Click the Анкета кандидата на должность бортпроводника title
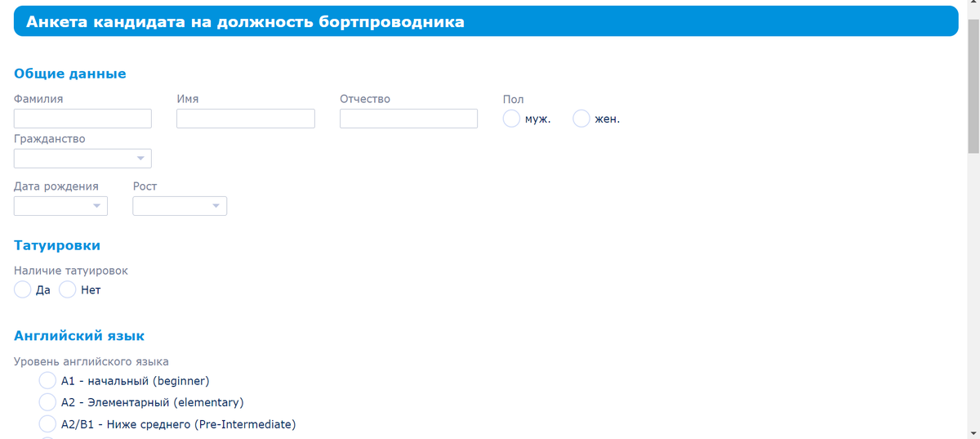This screenshot has width=980, height=439. 245,22
